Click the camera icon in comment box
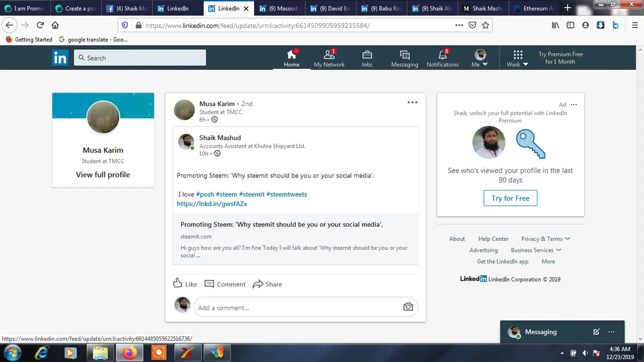The height and width of the screenshot is (362, 644). [408, 307]
